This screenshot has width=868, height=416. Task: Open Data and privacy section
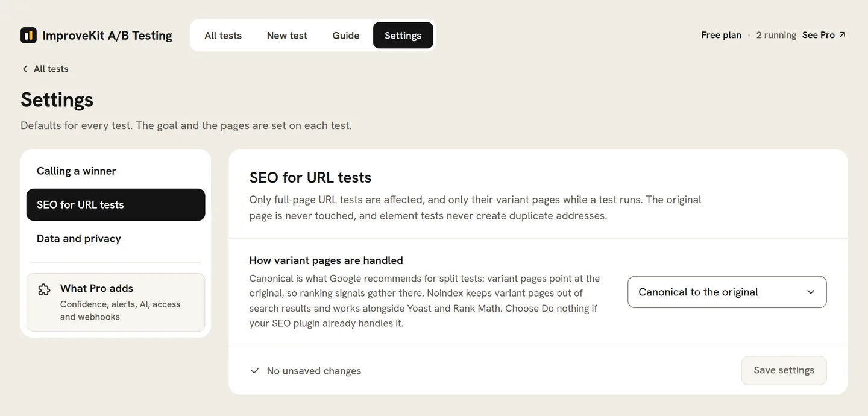tap(116, 238)
